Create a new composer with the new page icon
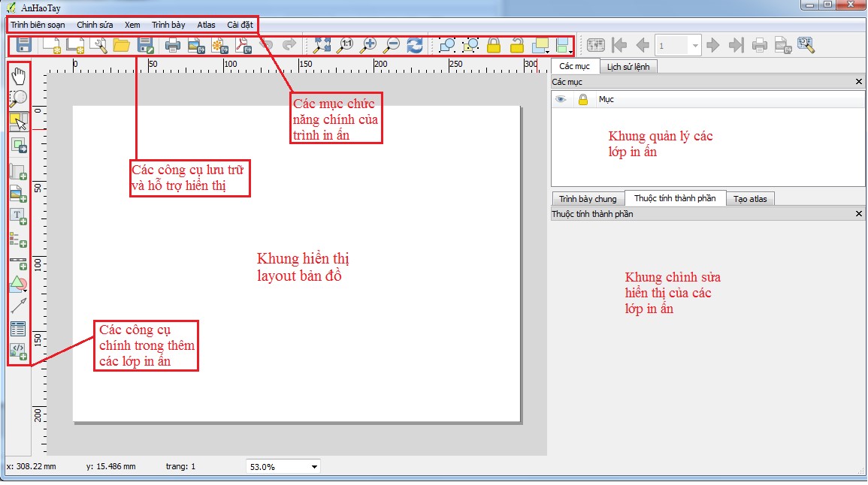Viewport: 868px width, 485px height. [52, 45]
